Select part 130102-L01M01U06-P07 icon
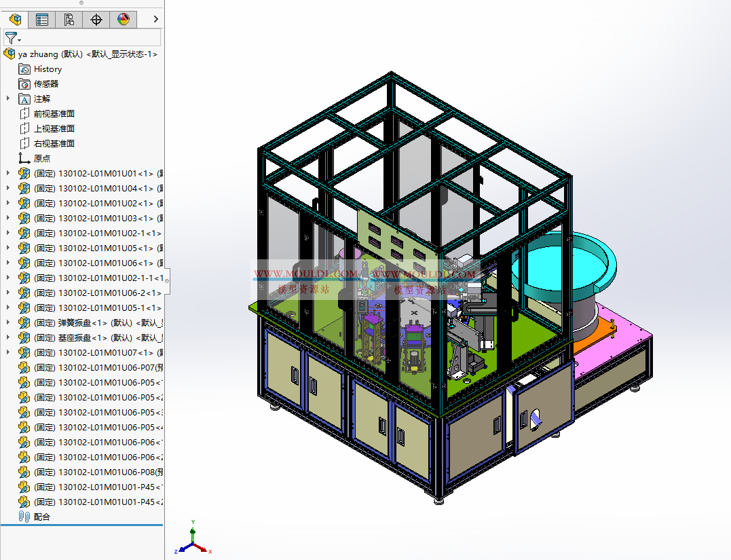Image resolution: width=731 pixels, height=560 pixels. point(24,368)
